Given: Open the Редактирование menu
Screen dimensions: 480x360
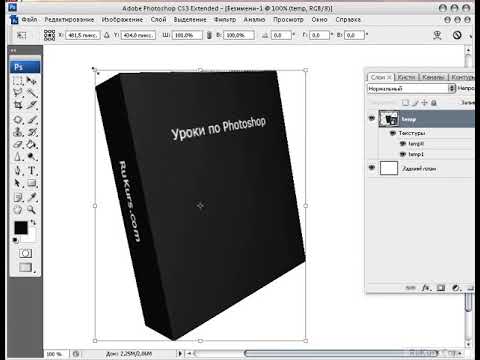Looking at the screenshot, I should click(69, 20).
